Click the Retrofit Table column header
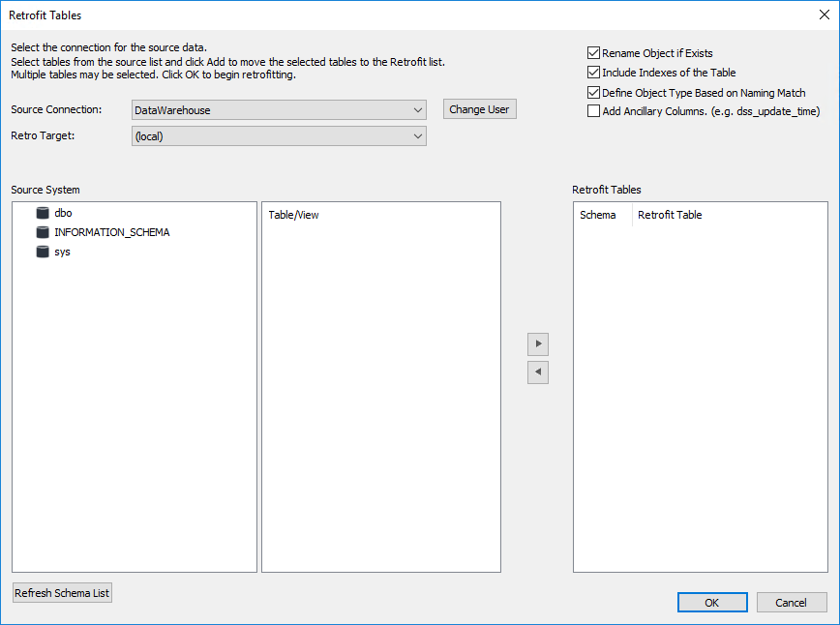The image size is (840, 625). [x=670, y=215]
